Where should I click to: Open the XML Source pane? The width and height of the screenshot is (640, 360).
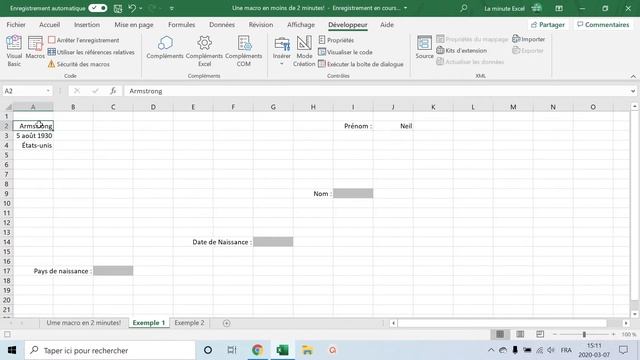pyautogui.click(x=424, y=47)
